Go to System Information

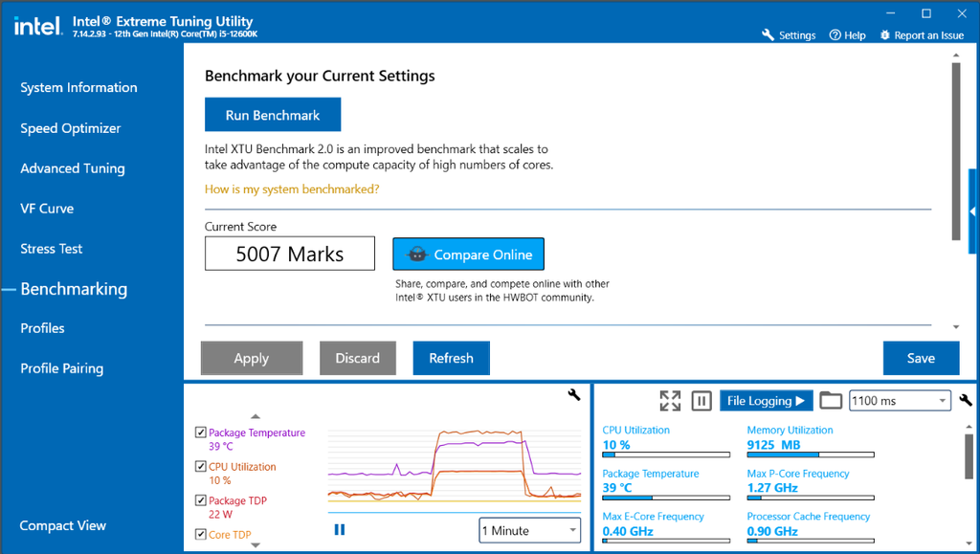click(78, 87)
